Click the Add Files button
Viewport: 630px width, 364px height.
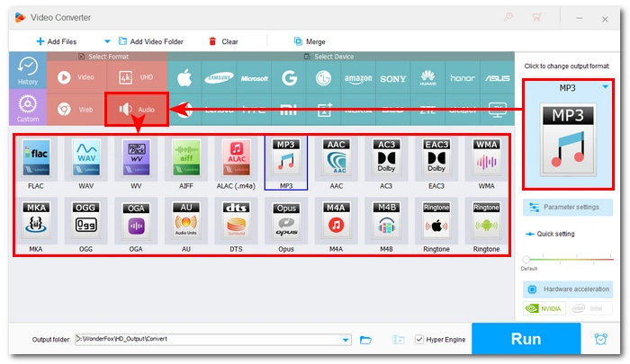click(x=56, y=41)
